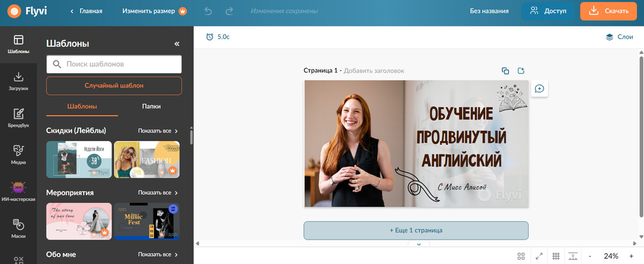Open the Медиа sidebar section

click(18, 154)
